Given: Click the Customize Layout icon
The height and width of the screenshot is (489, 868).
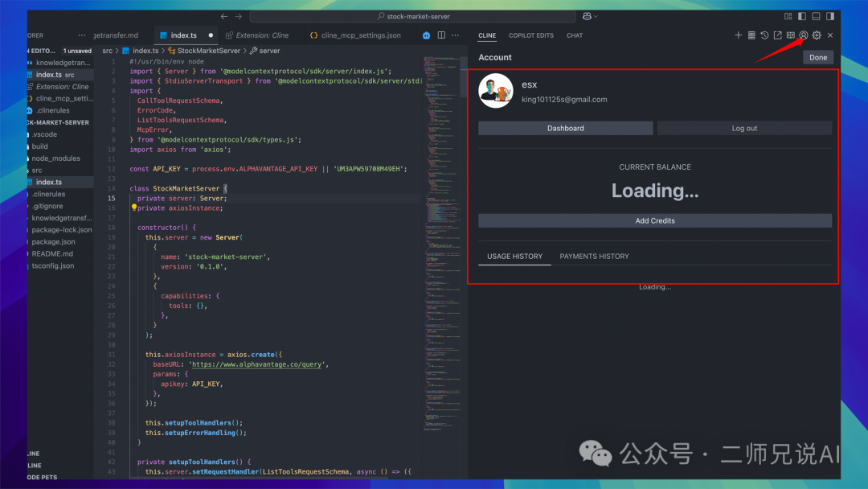Looking at the screenshot, I should 788,16.
